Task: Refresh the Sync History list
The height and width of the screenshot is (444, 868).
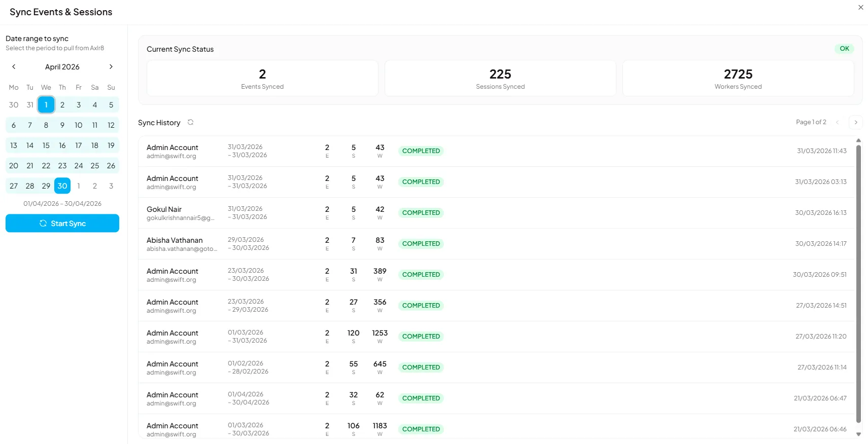Action: [191, 122]
